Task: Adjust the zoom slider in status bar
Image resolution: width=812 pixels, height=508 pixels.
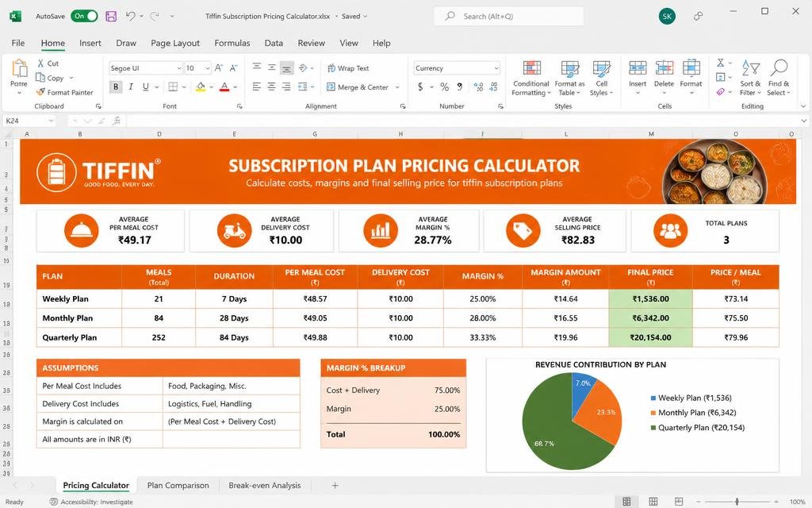Action: coord(737,502)
